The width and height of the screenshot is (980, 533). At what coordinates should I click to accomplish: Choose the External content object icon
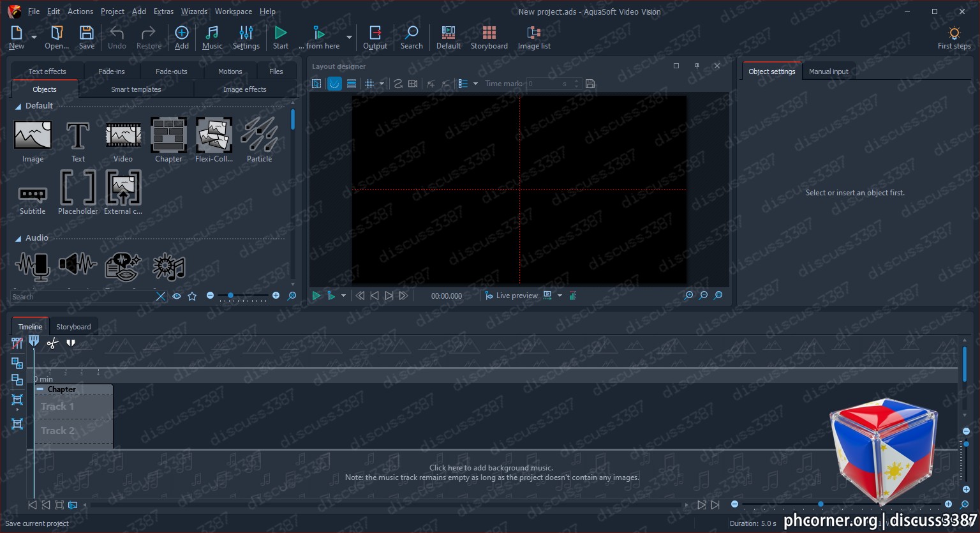(x=123, y=187)
